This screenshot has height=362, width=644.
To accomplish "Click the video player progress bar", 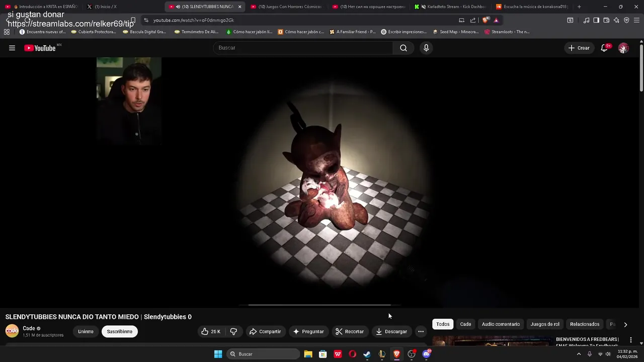I will (x=319, y=305).
